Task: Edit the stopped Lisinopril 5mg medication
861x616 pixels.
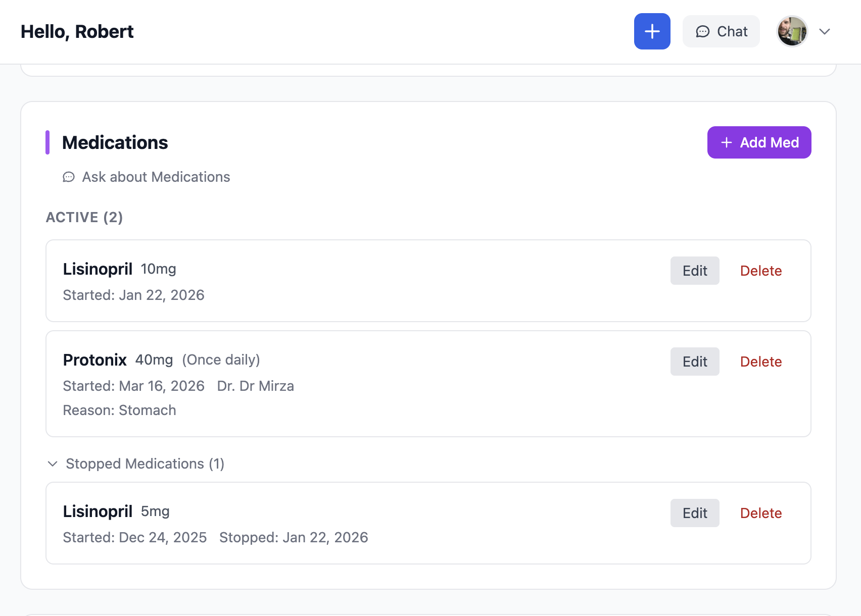Action: click(x=695, y=513)
